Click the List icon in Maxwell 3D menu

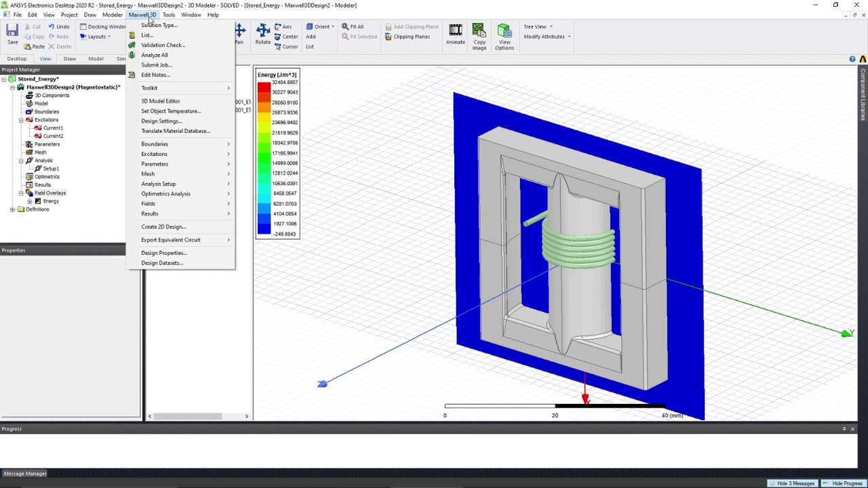tap(132, 35)
